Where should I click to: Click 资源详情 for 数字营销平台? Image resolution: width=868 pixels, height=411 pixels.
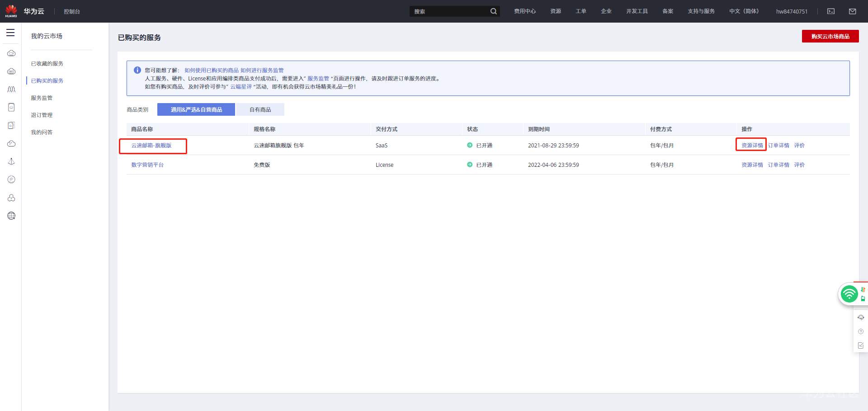click(752, 165)
